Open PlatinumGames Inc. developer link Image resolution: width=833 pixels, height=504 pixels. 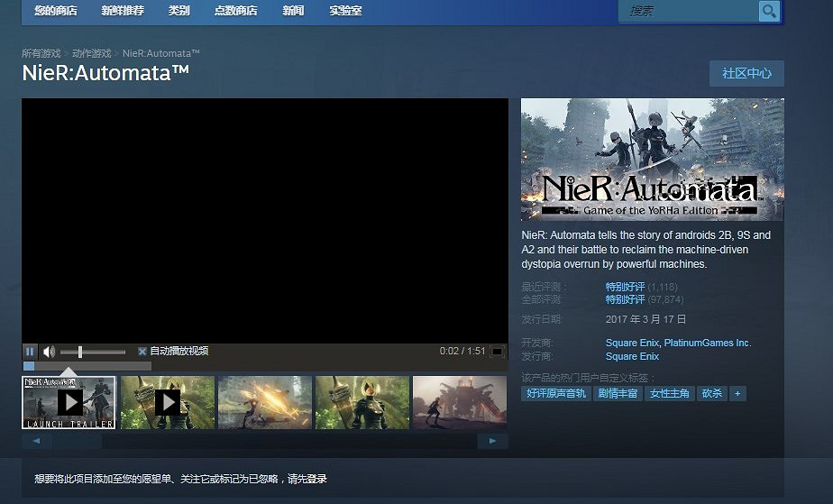click(707, 343)
